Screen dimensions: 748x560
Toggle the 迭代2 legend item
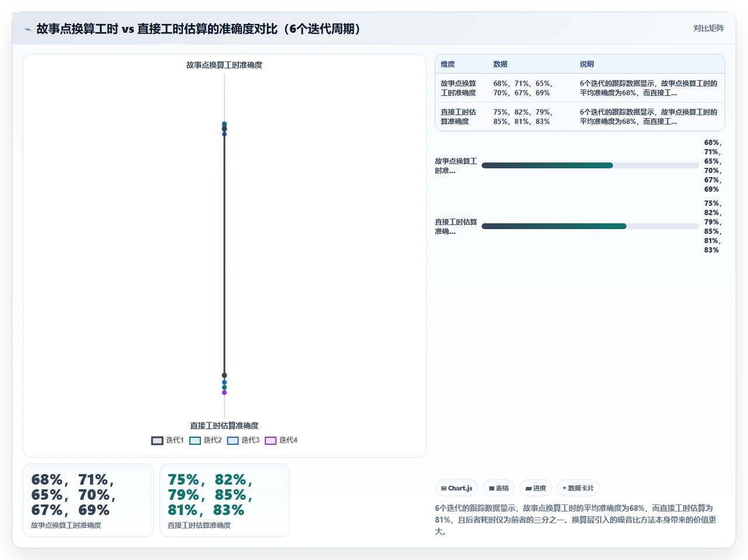[x=206, y=440]
